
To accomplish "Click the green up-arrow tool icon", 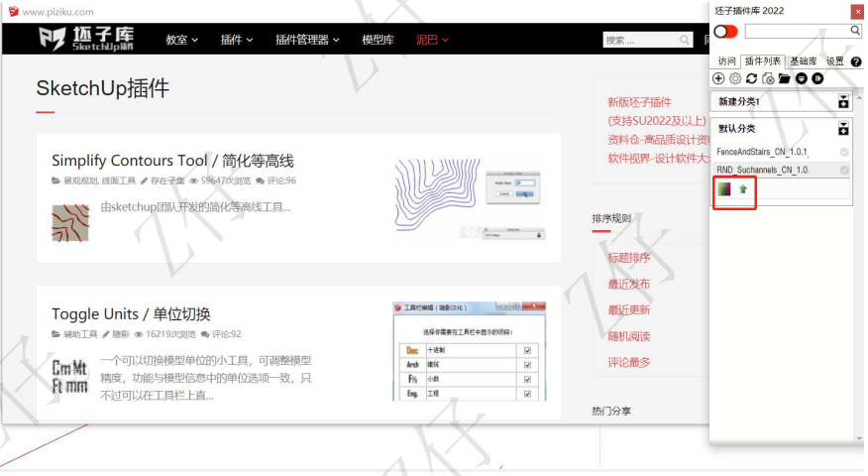I will 743,189.
